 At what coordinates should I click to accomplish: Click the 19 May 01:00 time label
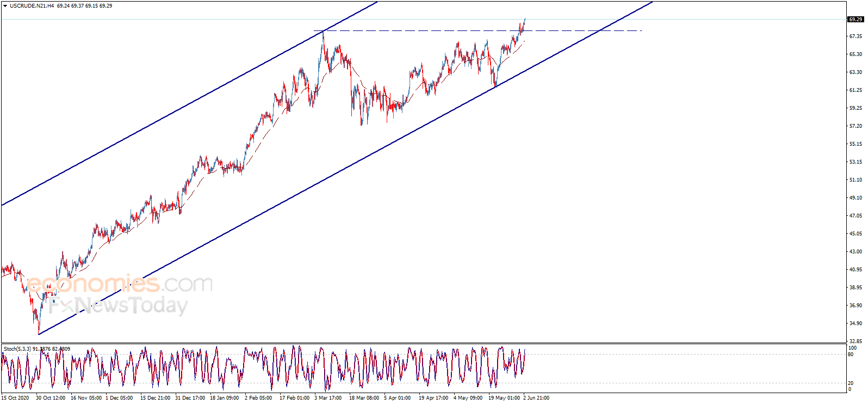pos(504,398)
